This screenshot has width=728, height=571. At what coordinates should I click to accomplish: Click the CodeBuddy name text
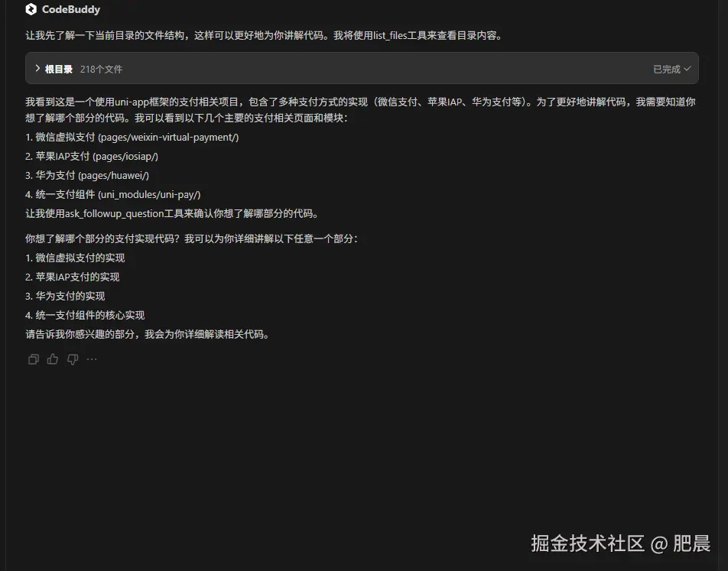71,9
